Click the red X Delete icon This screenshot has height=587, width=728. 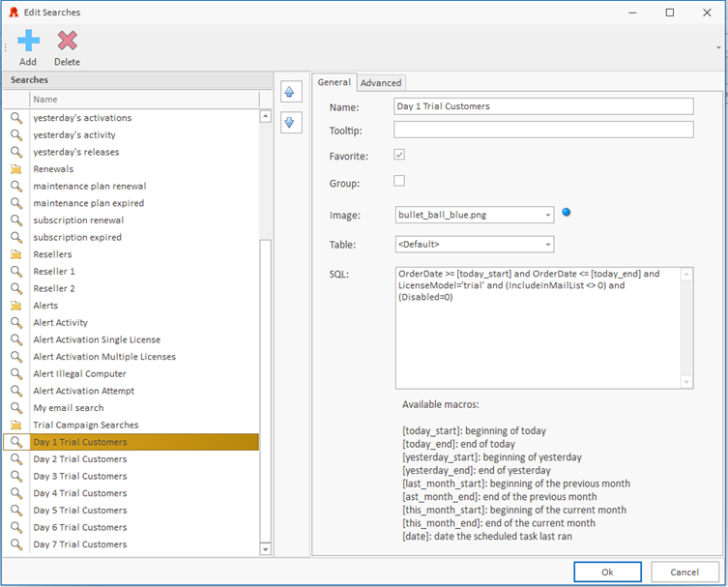pos(67,41)
